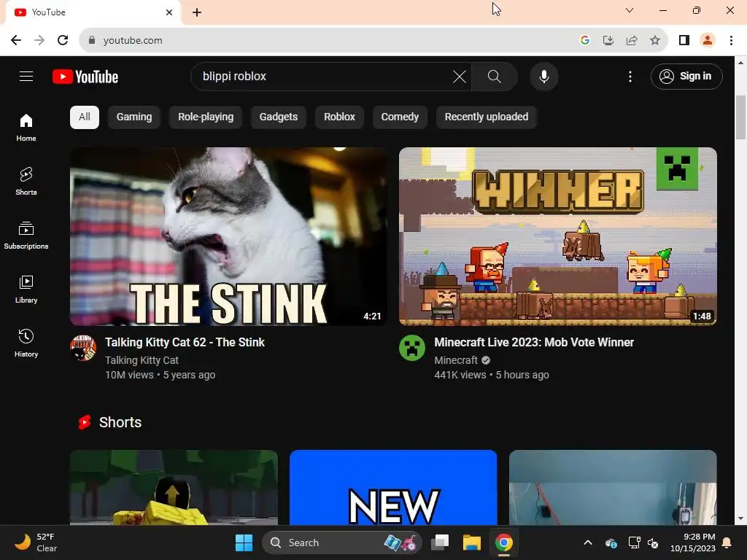747x560 pixels.
Task: Click the magnifier search button
Action: click(494, 77)
